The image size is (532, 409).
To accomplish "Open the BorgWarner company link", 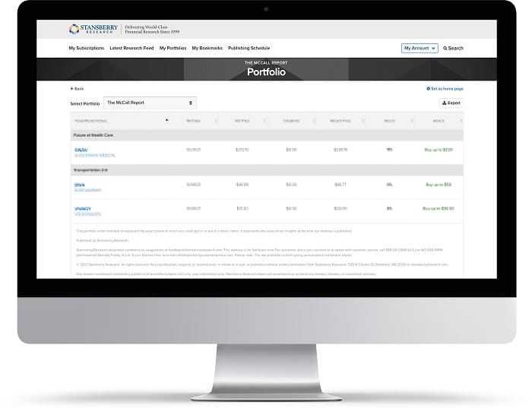I will click(x=88, y=190).
